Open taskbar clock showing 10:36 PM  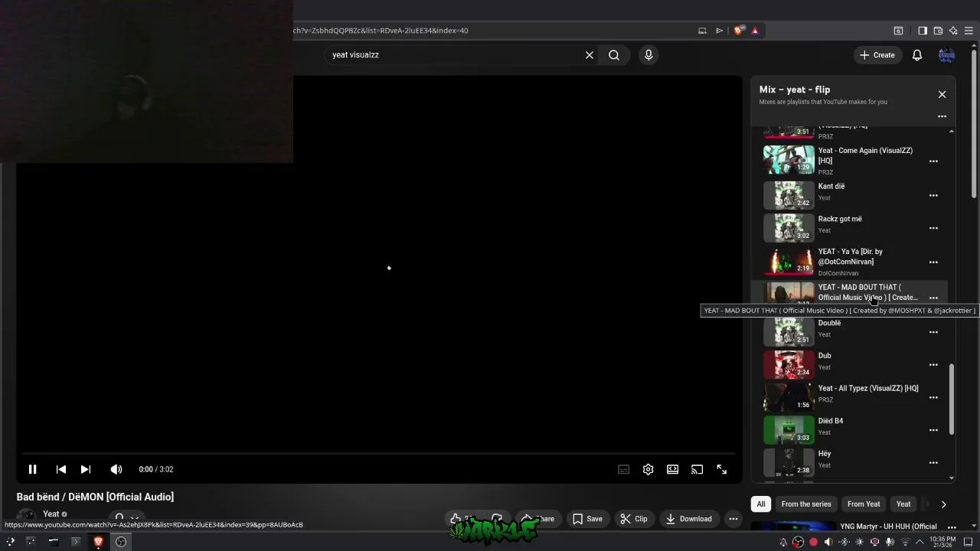[x=942, y=542]
